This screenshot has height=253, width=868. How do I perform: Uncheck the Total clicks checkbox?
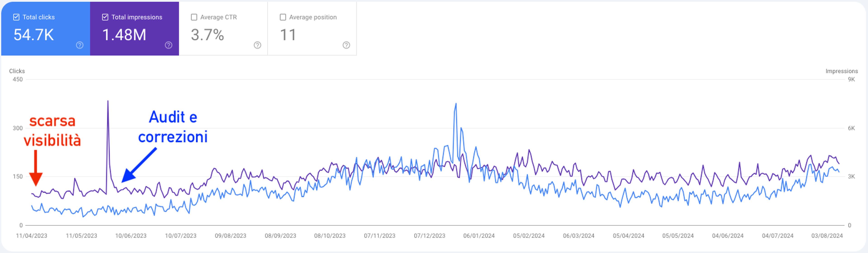(16, 17)
